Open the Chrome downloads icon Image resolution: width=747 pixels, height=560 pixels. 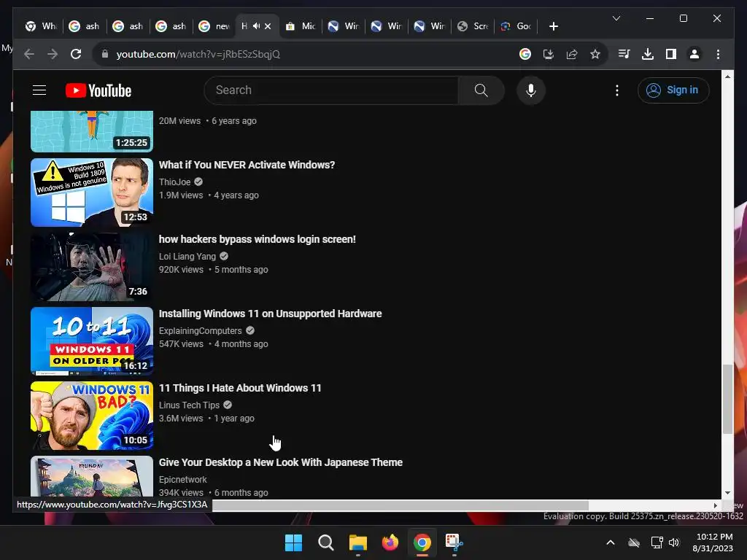pos(648,54)
